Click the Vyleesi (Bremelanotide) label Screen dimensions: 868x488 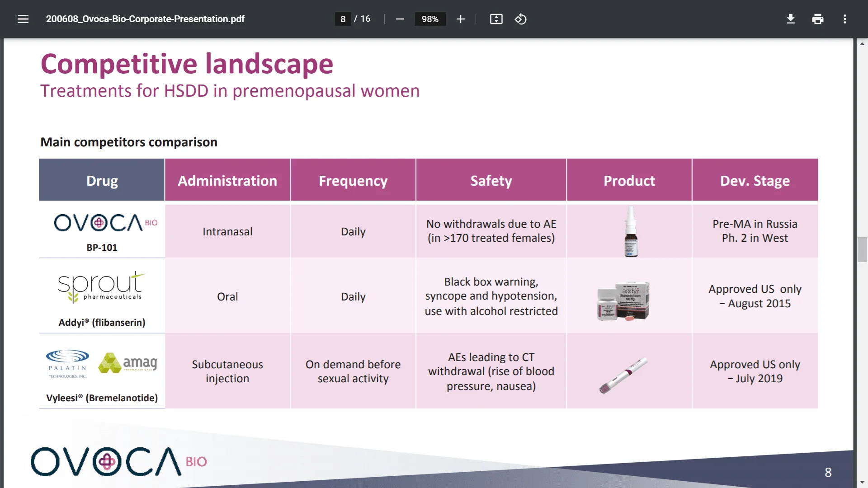[102, 398]
